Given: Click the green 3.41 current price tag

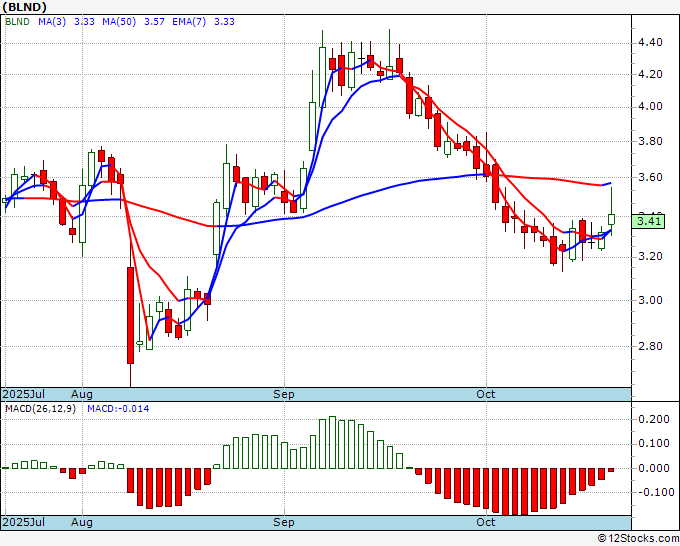Looking at the screenshot, I should [648, 222].
